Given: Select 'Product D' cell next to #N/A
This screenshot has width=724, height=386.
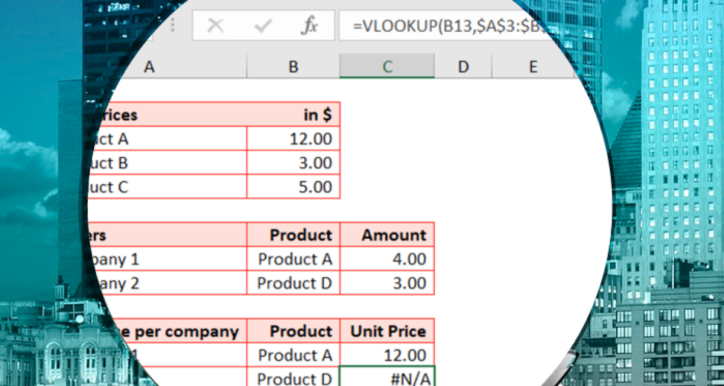Looking at the screenshot, I should click(293, 377).
